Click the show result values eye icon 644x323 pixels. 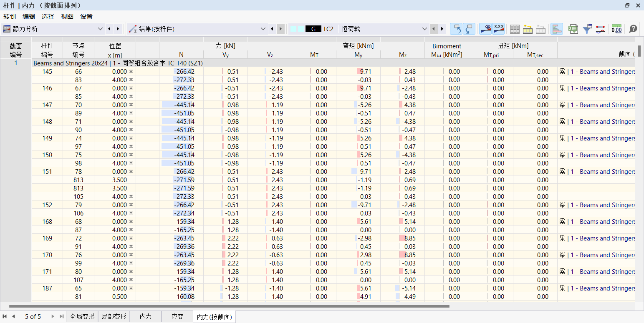click(x=486, y=29)
